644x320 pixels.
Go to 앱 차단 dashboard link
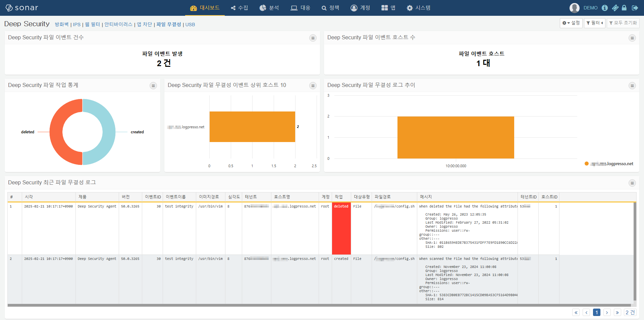coord(145,25)
